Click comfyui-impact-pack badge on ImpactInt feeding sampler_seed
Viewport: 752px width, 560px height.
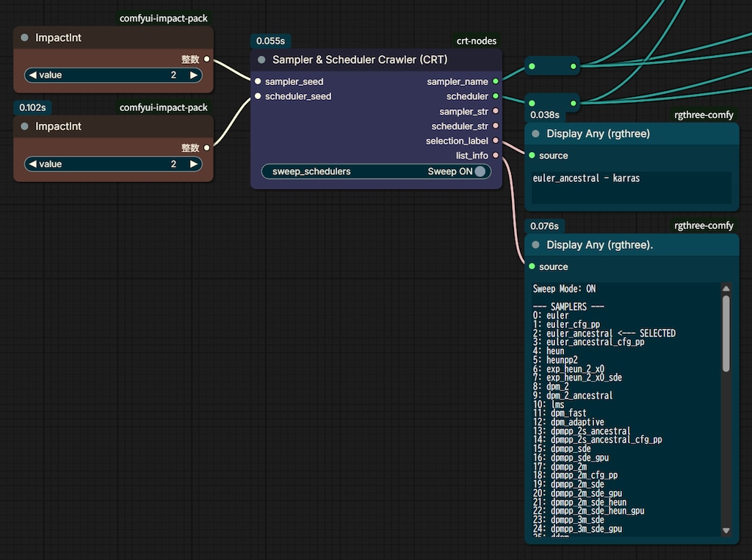point(164,18)
